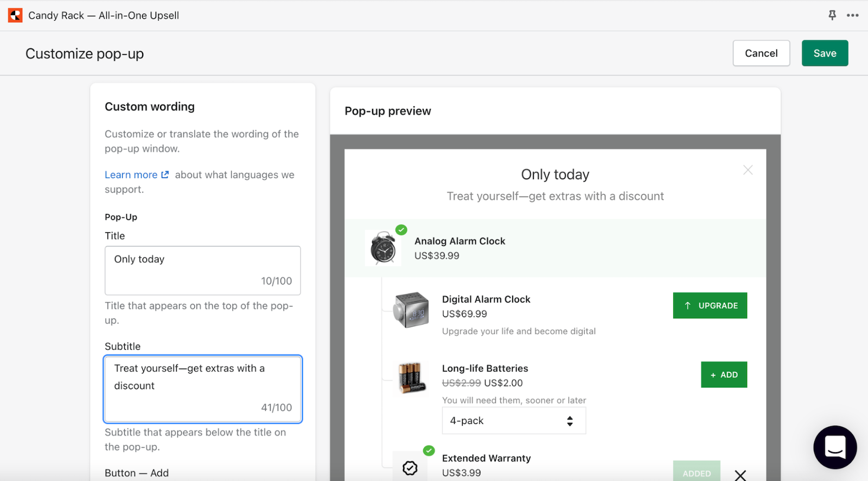Click the price 'US$3.99'
The height and width of the screenshot is (481, 868).
click(461, 473)
